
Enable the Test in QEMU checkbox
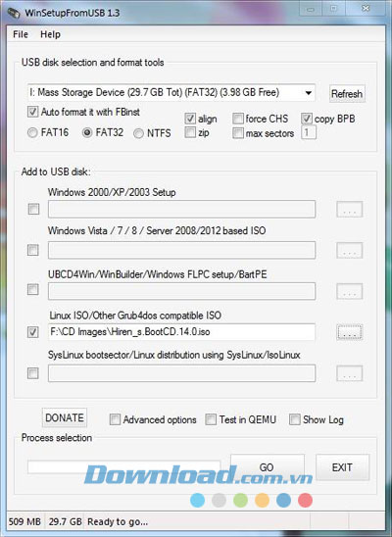(211, 419)
